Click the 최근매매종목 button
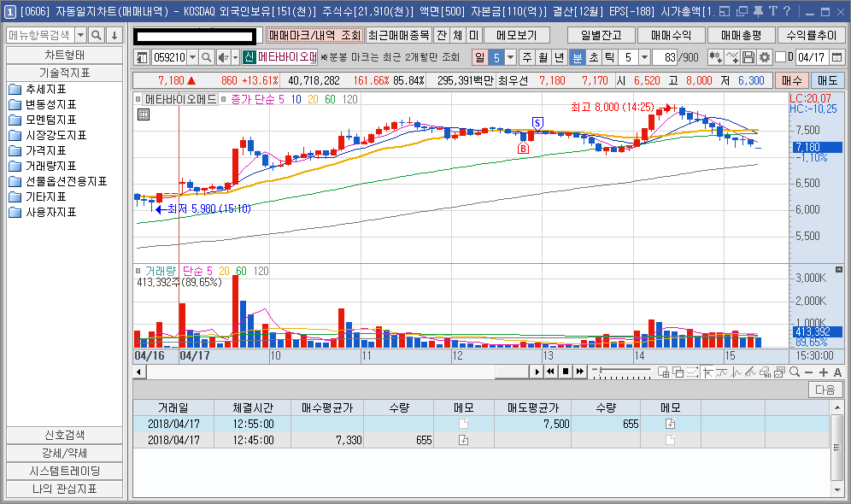851x504 pixels. click(399, 35)
